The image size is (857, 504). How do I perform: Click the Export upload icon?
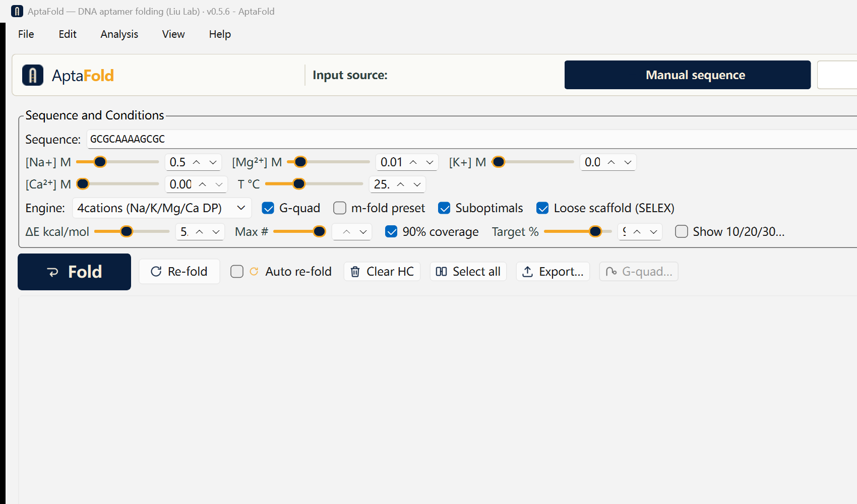pyautogui.click(x=527, y=272)
